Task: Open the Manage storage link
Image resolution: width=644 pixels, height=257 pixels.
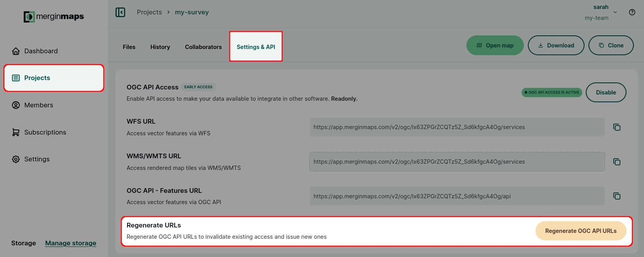Action: coord(71,243)
